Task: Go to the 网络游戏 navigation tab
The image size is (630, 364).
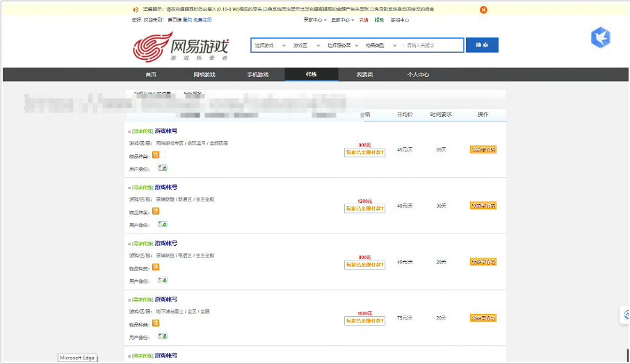Action: point(204,74)
